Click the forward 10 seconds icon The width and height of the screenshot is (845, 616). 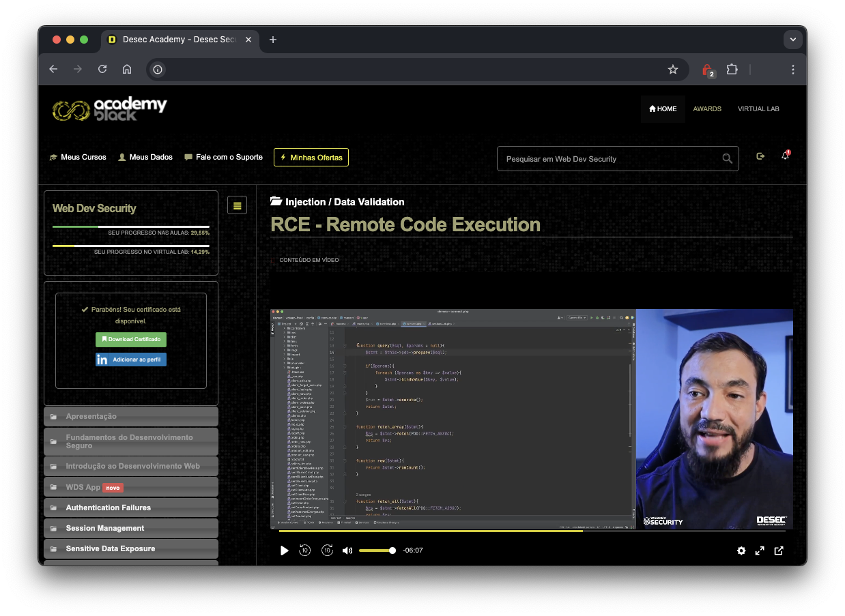[x=327, y=551]
